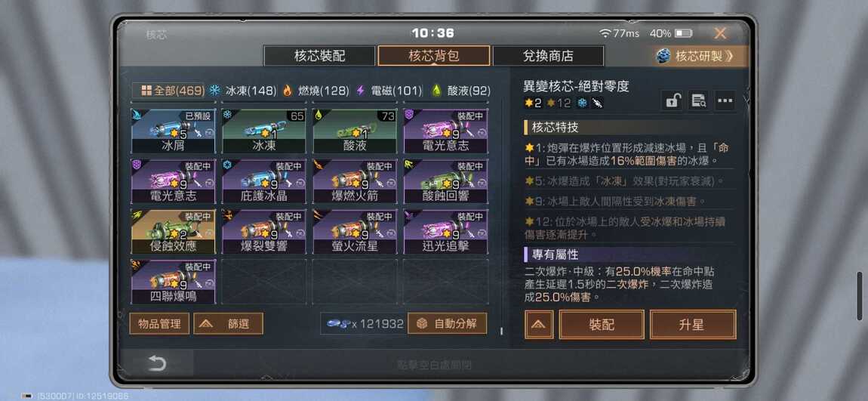Select the 侵蝕效應 core thumbnail
This screenshot has width=868, height=401.
click(174, 232)
